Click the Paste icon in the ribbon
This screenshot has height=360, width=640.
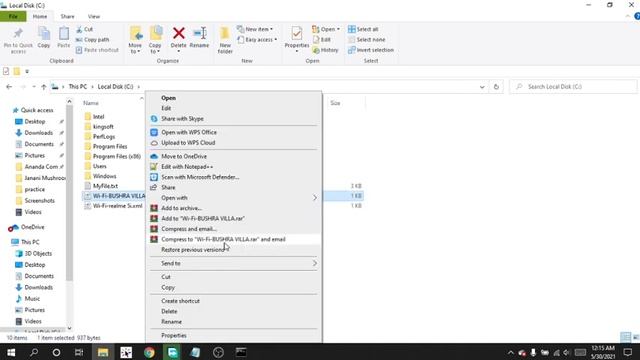coord(64,33)
